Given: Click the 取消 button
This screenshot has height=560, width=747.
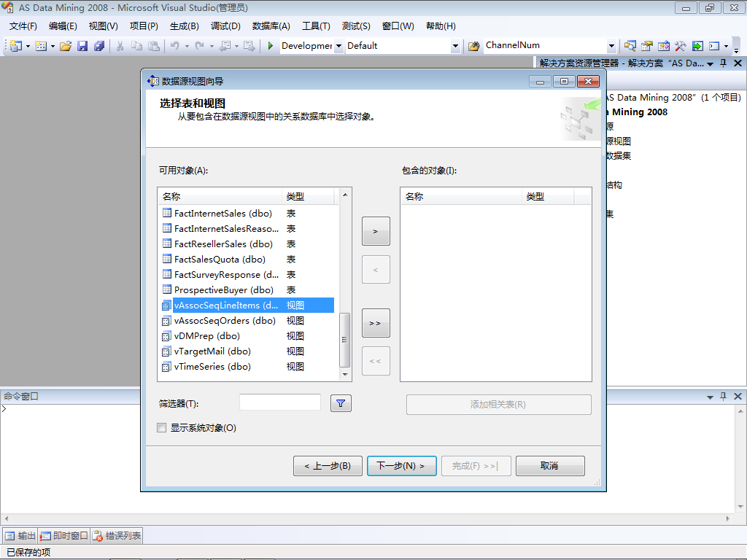Looking at the screenshot, I should 550,466.
